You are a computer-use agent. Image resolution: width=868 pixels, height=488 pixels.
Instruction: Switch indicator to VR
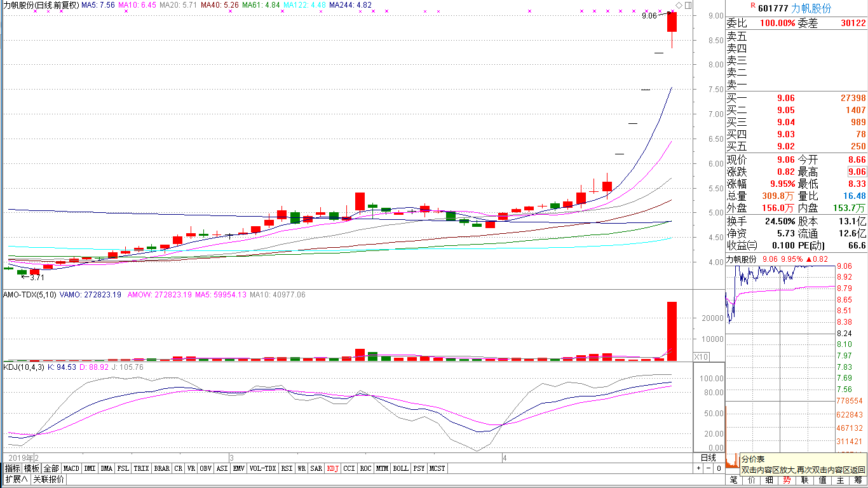point(191,468)
